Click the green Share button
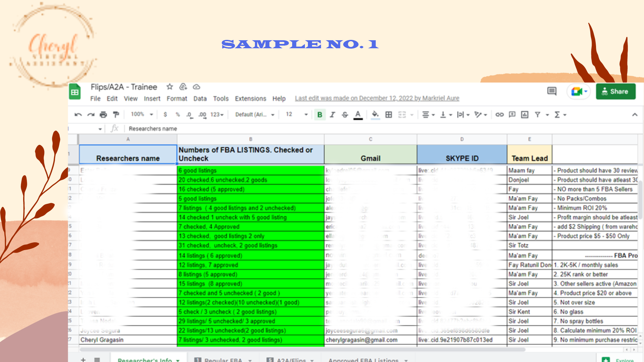Viewport: 644px width, 362px height. (615, 92)
